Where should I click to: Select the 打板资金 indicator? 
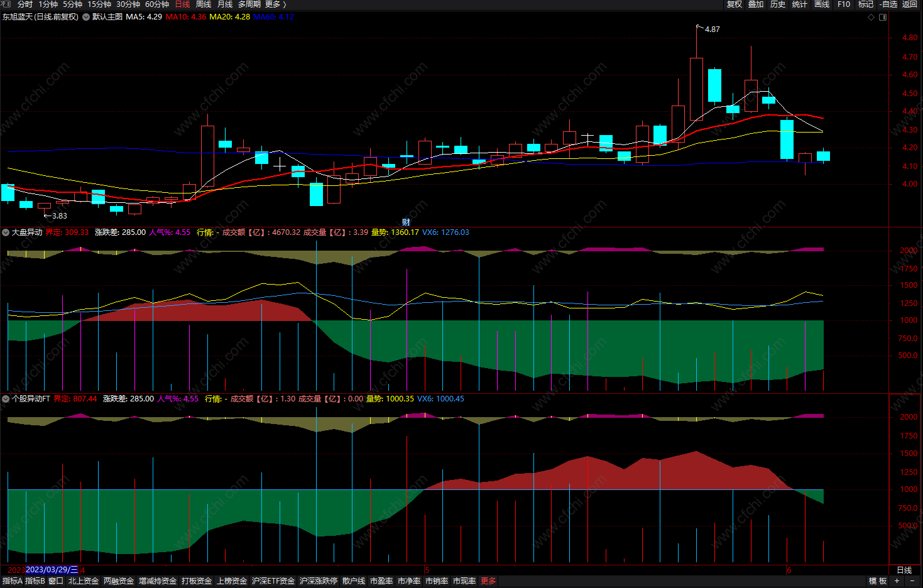(197, 581)
